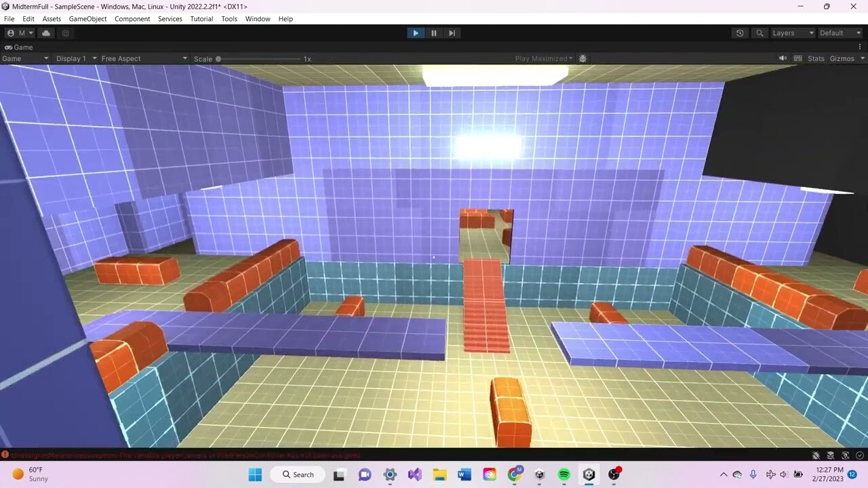Image resolution: width=868 pixels, height=488 pixels.
Task: Switch workspace layout via the Default dropdown
Action: tap(839, 33)
